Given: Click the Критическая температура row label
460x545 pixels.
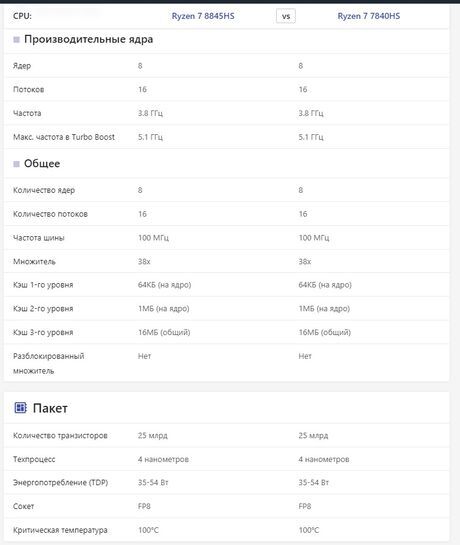Looking at the screenshot, I should tap(60, 530).
